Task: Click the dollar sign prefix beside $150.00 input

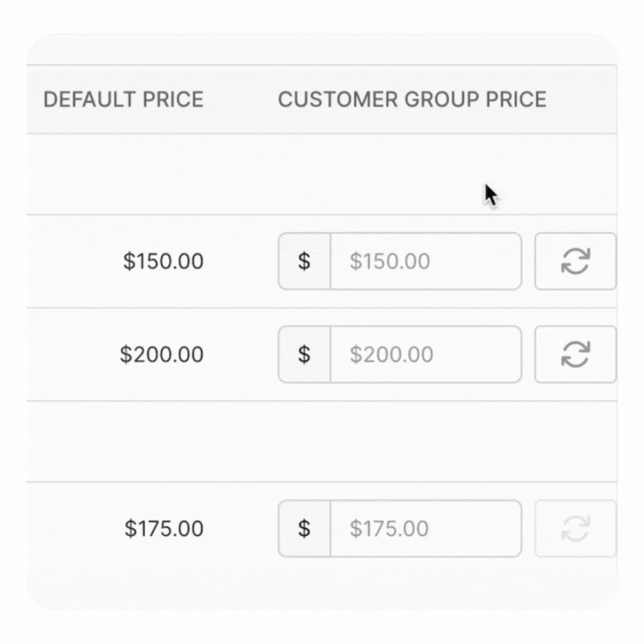Action: pyautogui.click(x=304, y=261)
